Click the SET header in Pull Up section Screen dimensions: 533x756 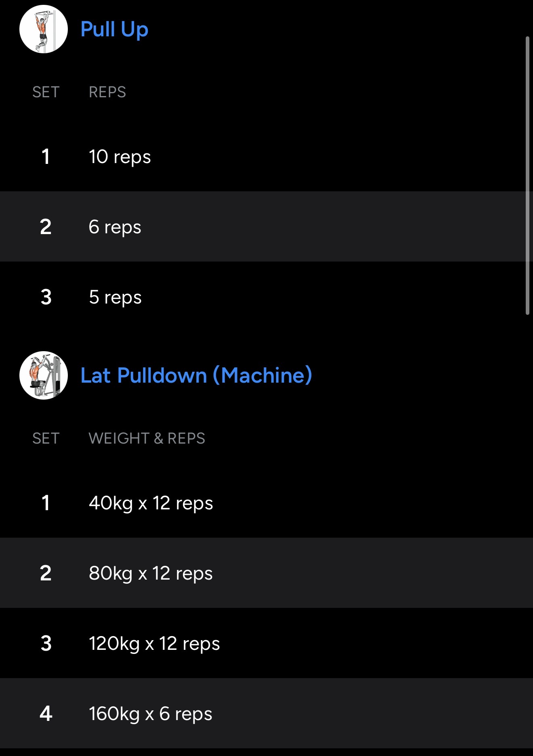point(46,92)
